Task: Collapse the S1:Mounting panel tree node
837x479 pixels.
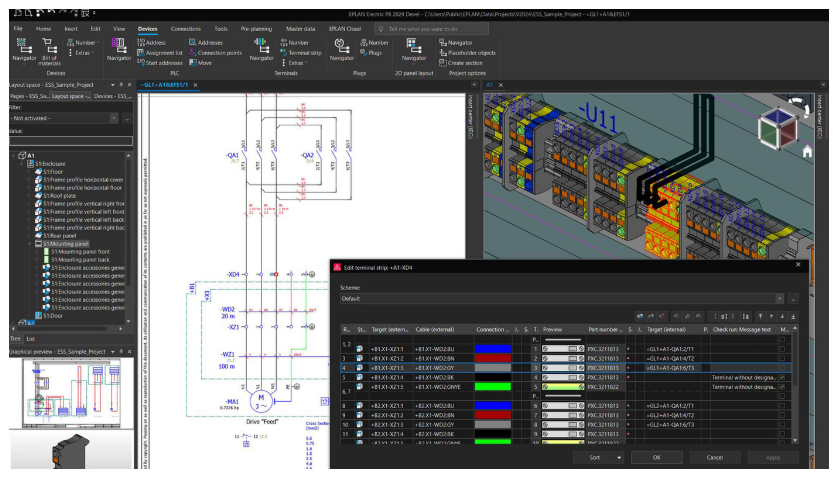Action: coord(31,243)
